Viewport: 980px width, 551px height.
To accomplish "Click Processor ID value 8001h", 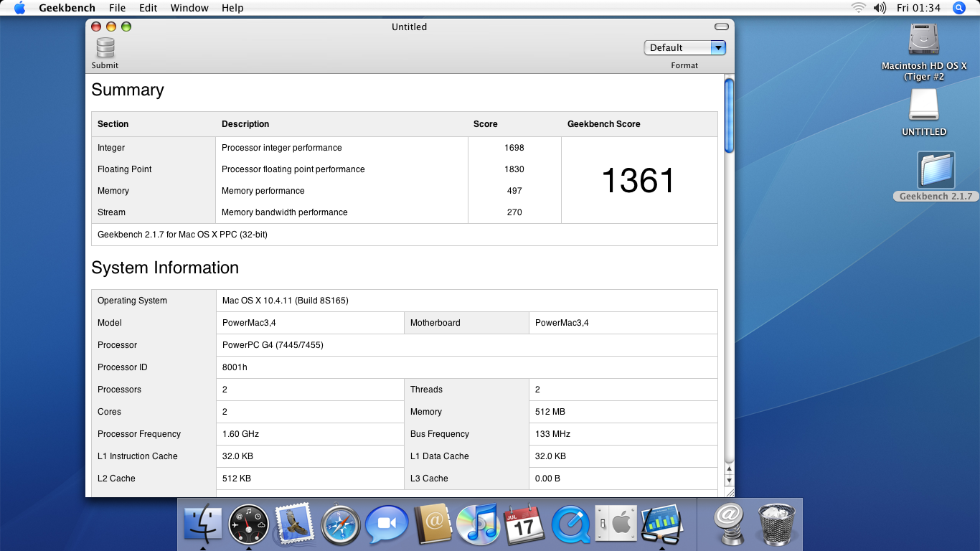I will [235, 367].
